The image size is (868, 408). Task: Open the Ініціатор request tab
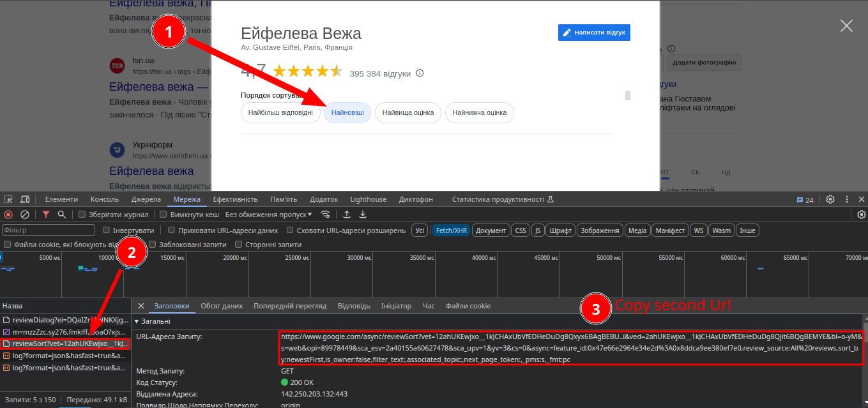point(396,306)
